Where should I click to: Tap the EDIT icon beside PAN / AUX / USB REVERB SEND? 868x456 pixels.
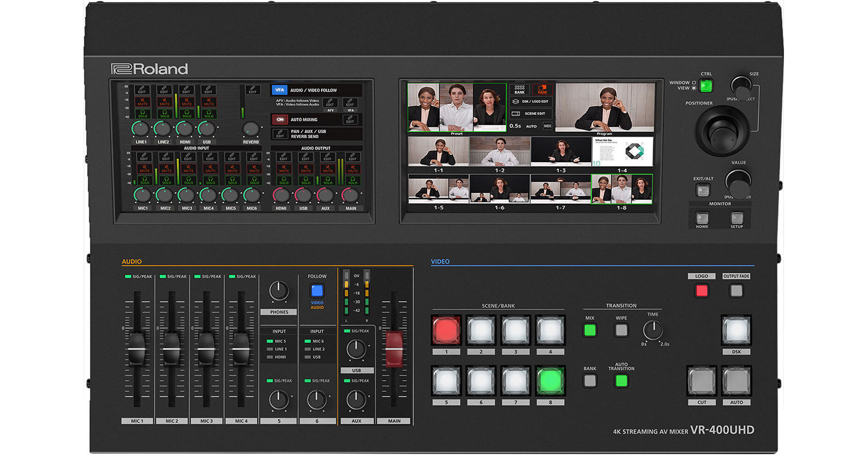click(x=280, y=134)
